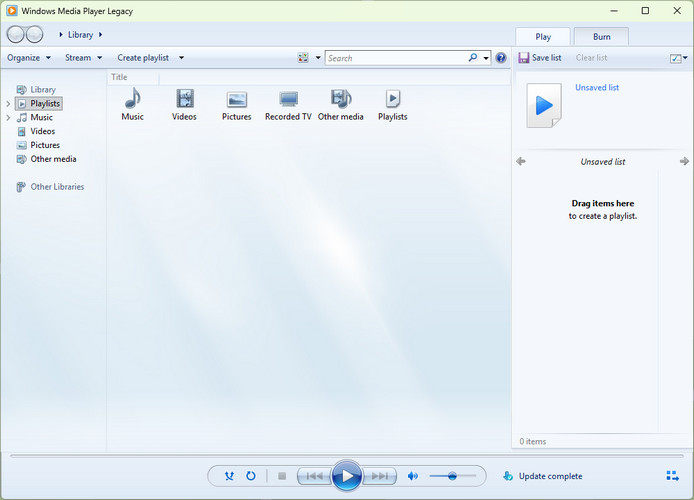
Task: Click the Title column header
Action: 133,77
